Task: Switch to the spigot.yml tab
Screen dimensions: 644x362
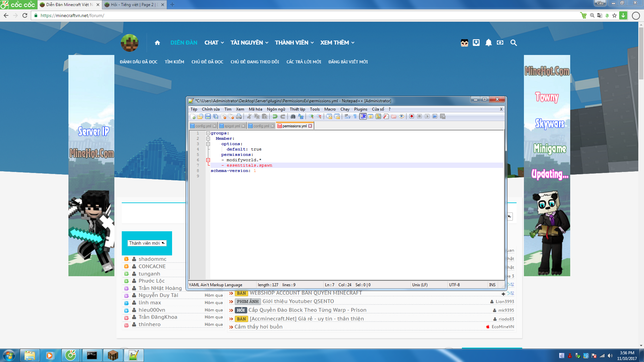Action: coord(232,126)
